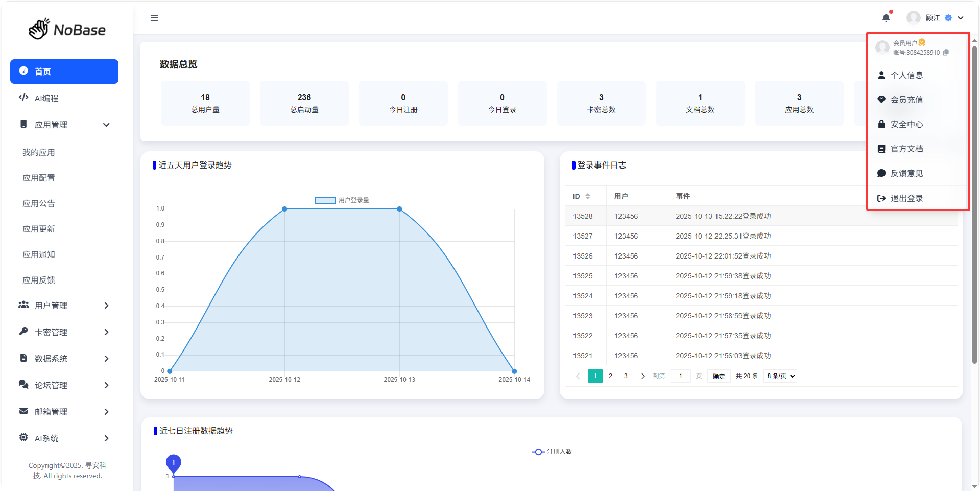This screenshot has height=491, width=980.
Task: Copy account number using copy icon
Action: click(946, 53)
